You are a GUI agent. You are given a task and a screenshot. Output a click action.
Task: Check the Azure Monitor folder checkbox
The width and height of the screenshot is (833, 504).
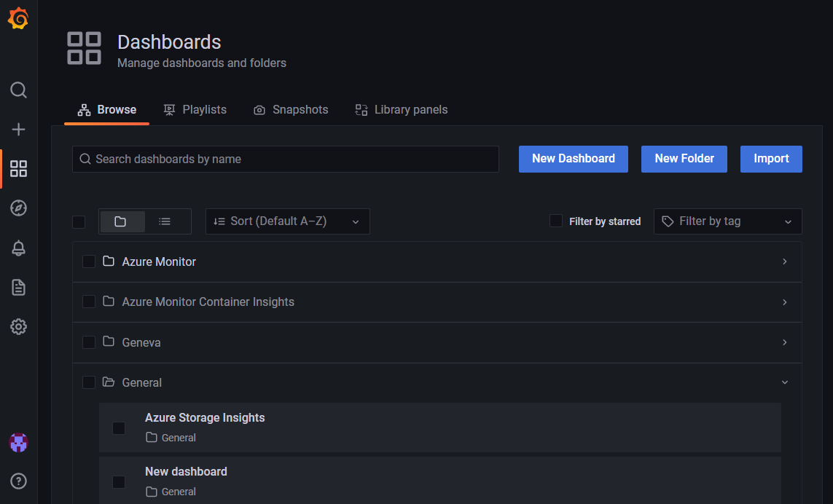point(89,261)
